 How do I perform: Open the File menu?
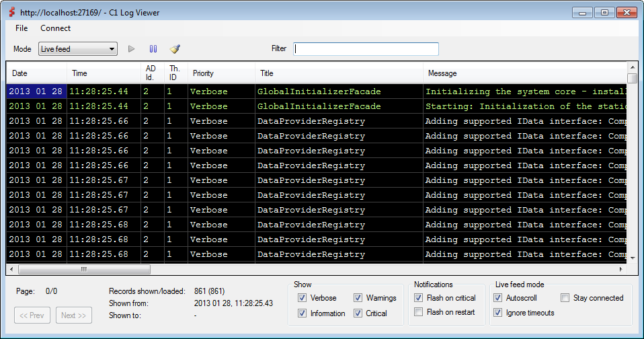[22, 28]
